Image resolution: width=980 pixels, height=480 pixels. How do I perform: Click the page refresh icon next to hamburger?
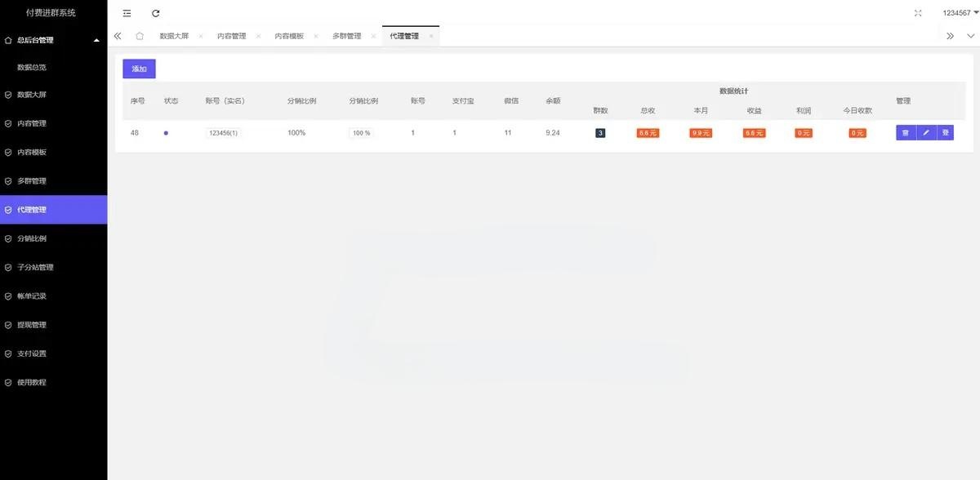point(155,13)
